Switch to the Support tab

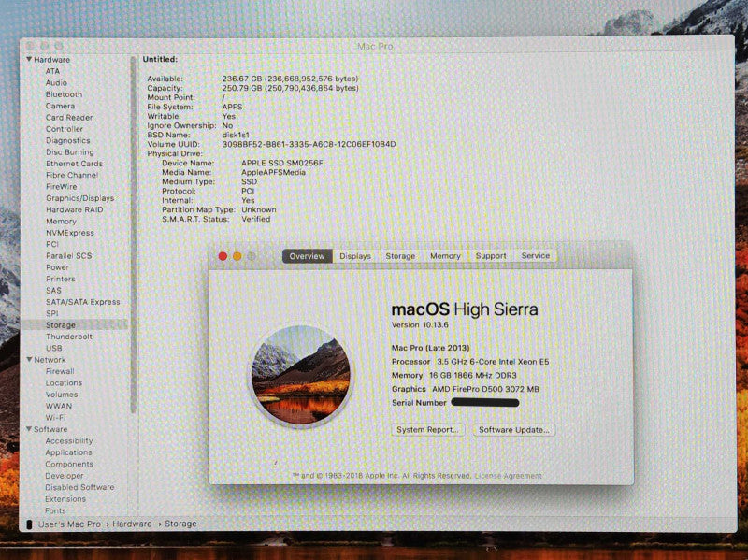(x=490, y=256)
